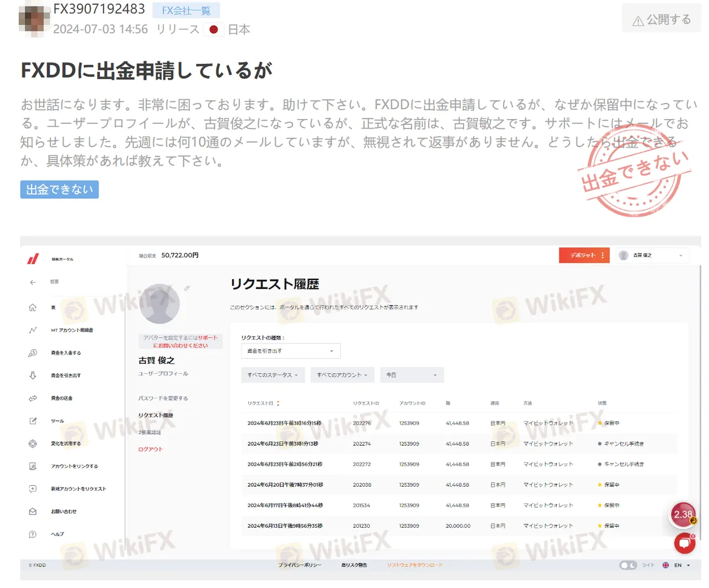Open the home icon in the sidebar

[x=33, y=307]
